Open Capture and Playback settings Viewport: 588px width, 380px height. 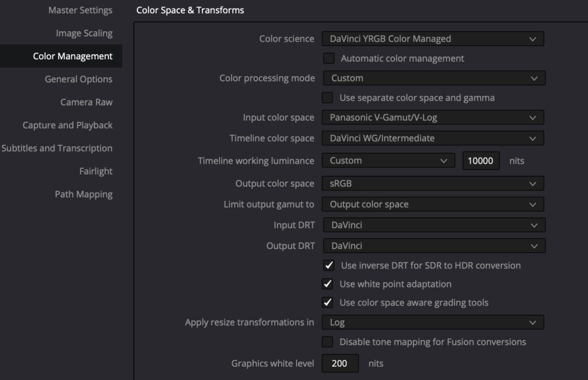[68, 125]
